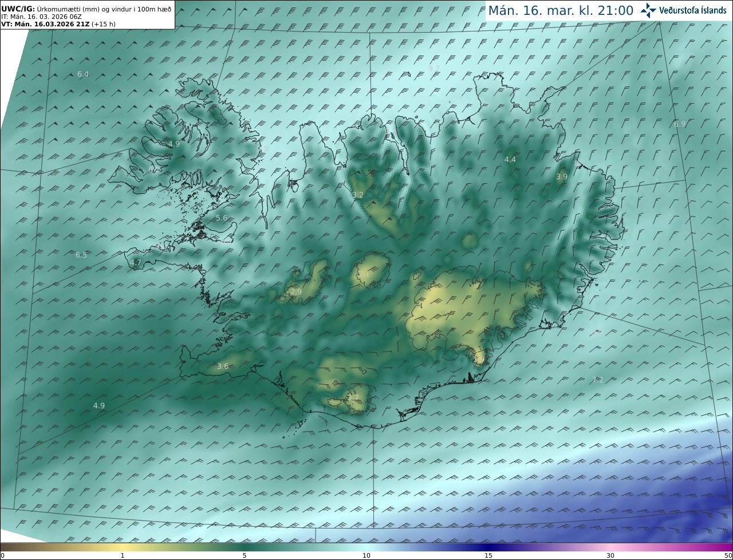Select the date heading Mán. 16. mar. kl. 21:00
Viewport: 733px width, 560px height.
coord(561,10)
